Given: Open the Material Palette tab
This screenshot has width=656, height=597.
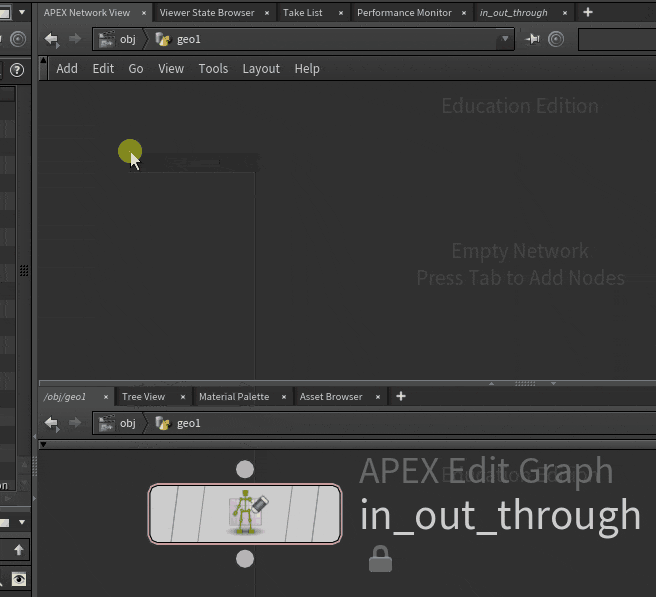Looking at the screenshot, I should tap(234, 397).
